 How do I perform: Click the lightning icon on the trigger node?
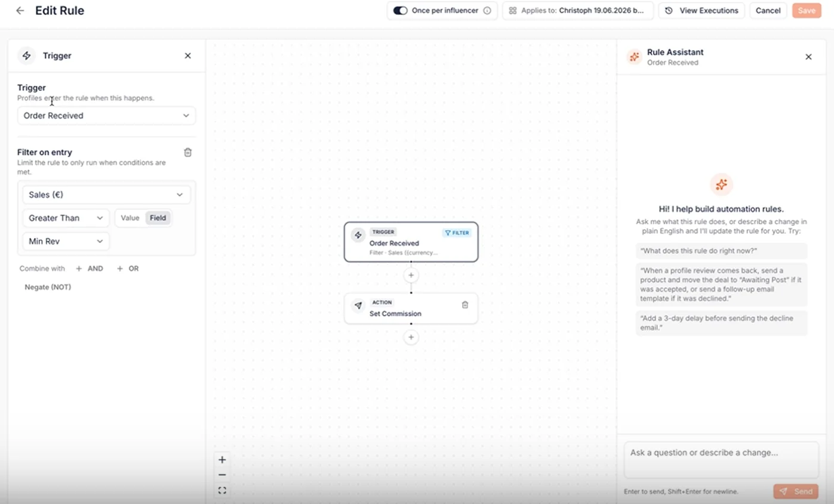[358, 235]
